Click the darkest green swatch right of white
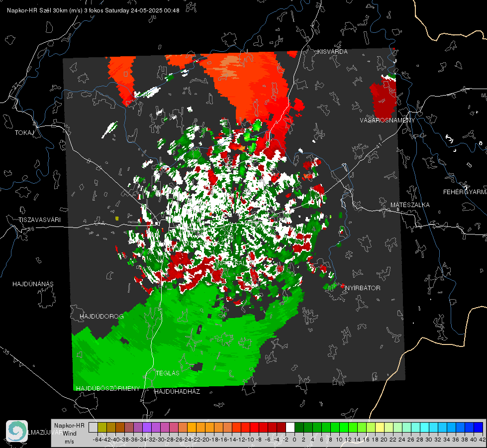This screenshot has height=448, width=487. pyautogui.click(x=299, y=428)
